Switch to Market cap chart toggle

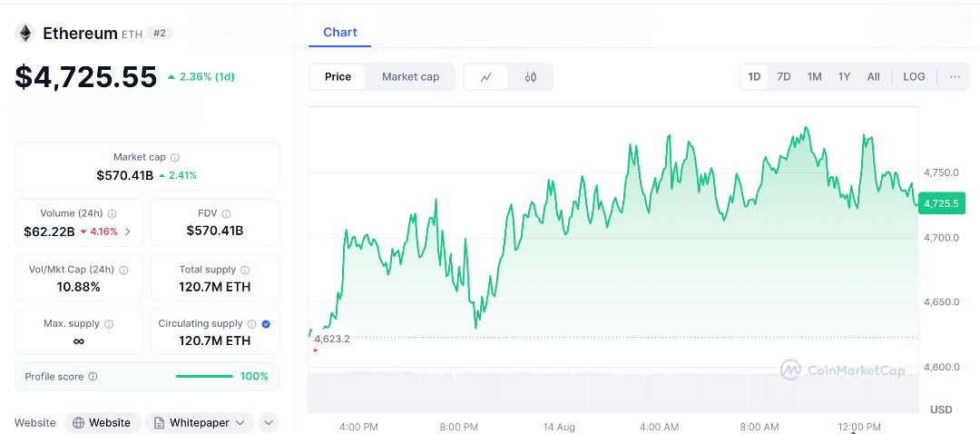411,77
